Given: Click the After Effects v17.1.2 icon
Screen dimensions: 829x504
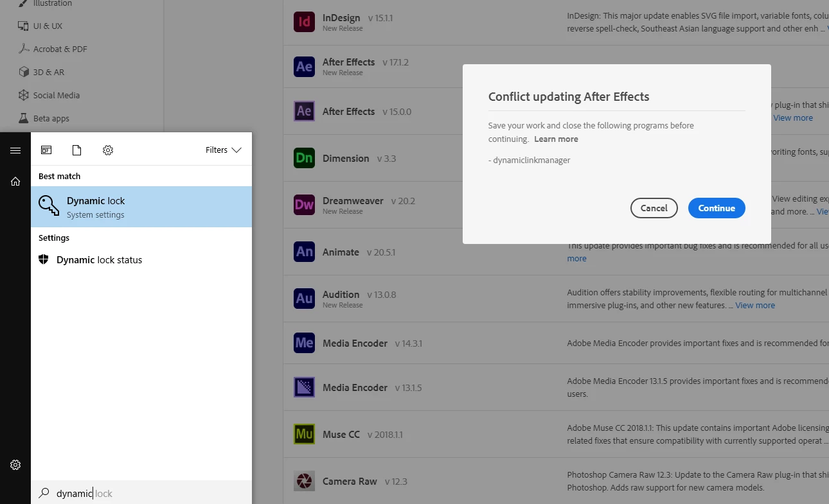Looking at the screenshot, I should [304, 67].
